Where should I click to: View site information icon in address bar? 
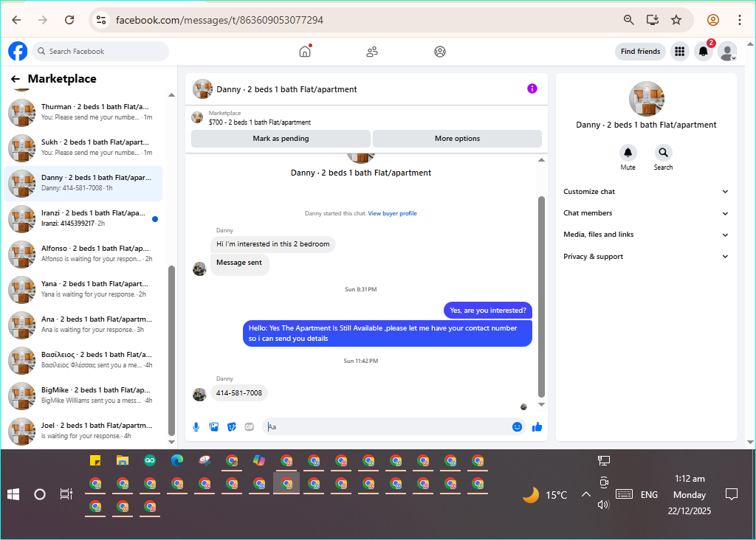[x=101, y=20]
